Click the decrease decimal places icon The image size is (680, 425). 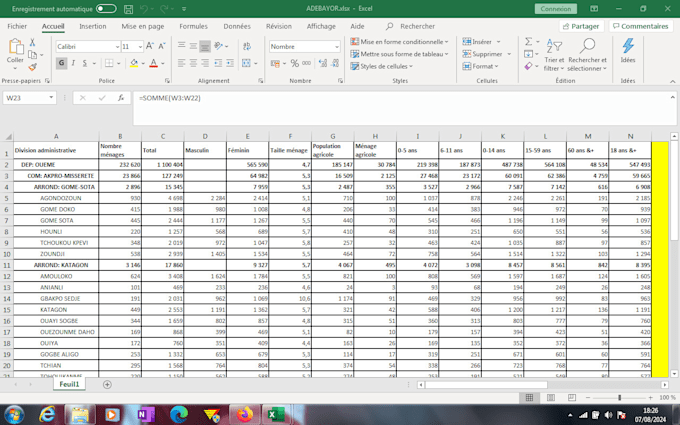[x=335, y=63]
